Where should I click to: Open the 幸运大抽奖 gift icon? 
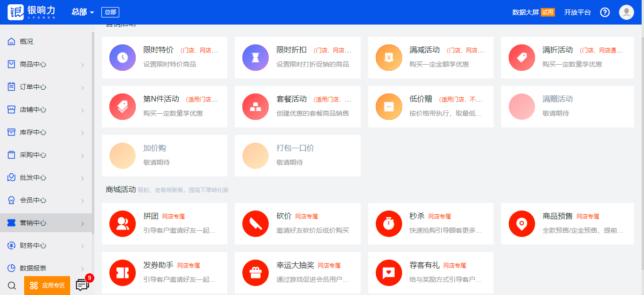pyautogui.click(x=256, y=272)
